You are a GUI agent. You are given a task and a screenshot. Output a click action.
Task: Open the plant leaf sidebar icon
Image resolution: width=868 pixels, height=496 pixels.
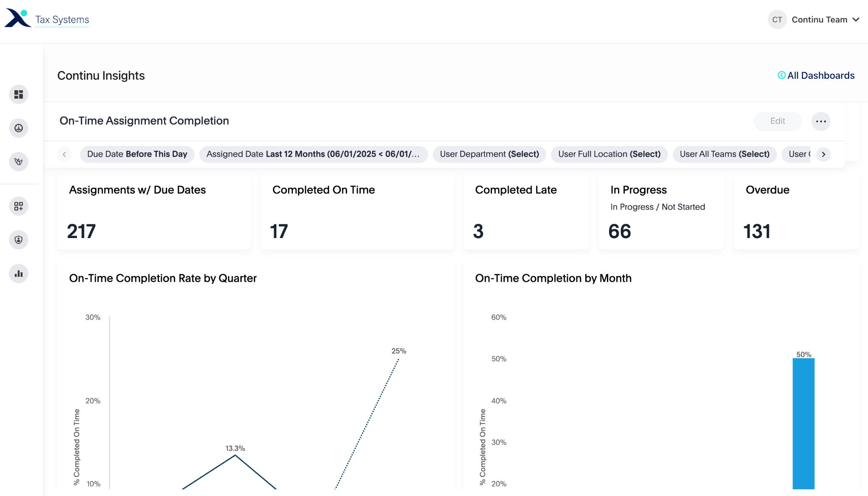coord(19,161)
